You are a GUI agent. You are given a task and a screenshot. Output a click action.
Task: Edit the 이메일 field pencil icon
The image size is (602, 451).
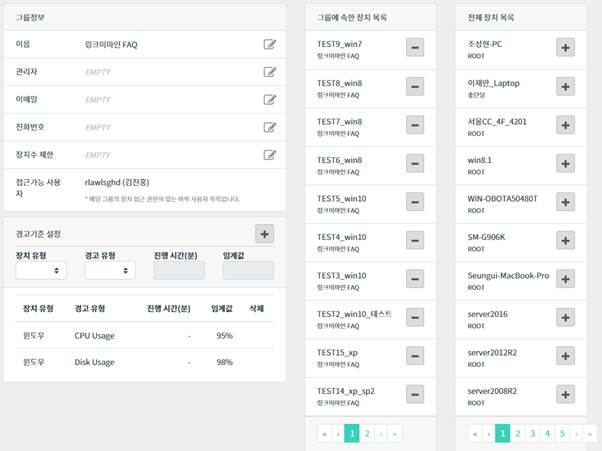tap(269, 100)
